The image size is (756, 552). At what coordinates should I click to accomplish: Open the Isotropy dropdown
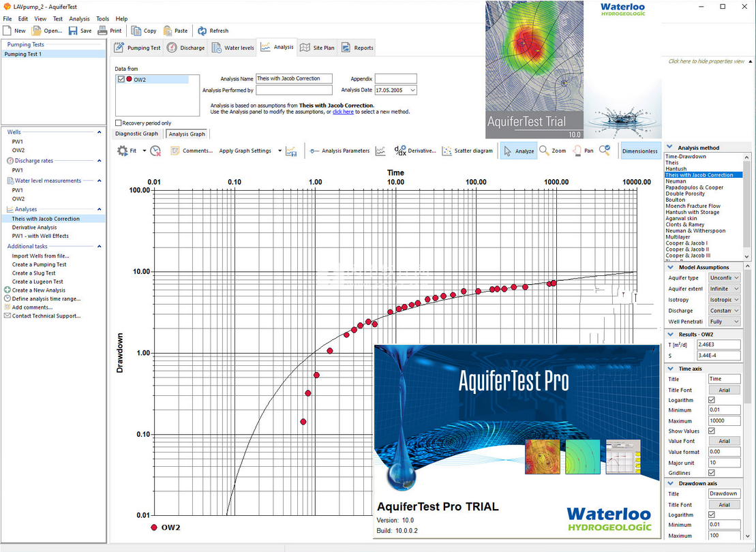point(724,300)
